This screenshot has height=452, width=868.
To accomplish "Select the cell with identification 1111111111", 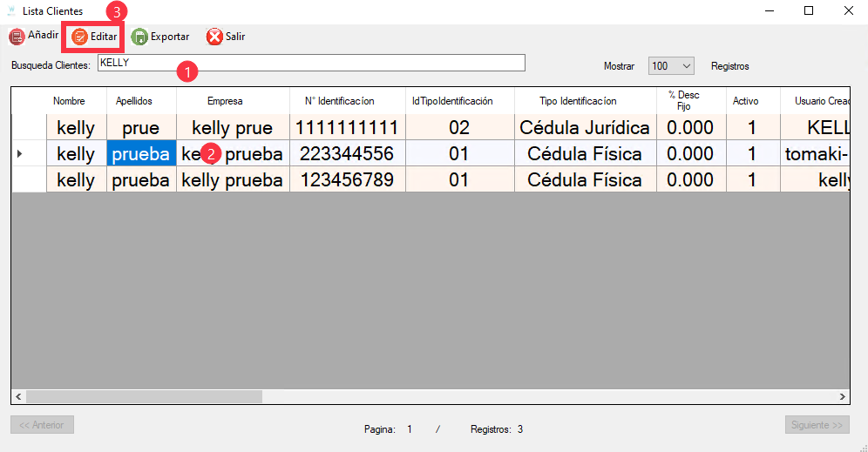I will pos(347,128).
